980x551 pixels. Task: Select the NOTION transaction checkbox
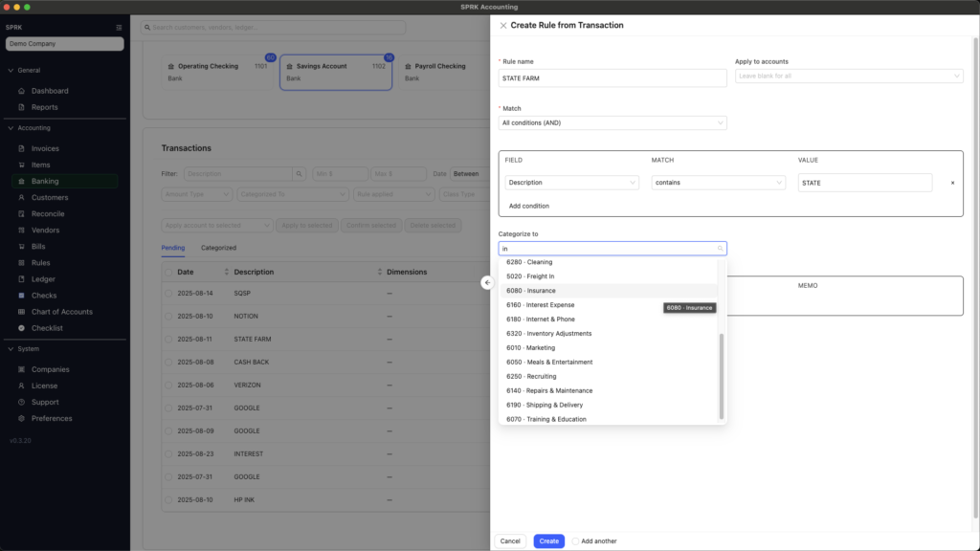tap(168, 316)
